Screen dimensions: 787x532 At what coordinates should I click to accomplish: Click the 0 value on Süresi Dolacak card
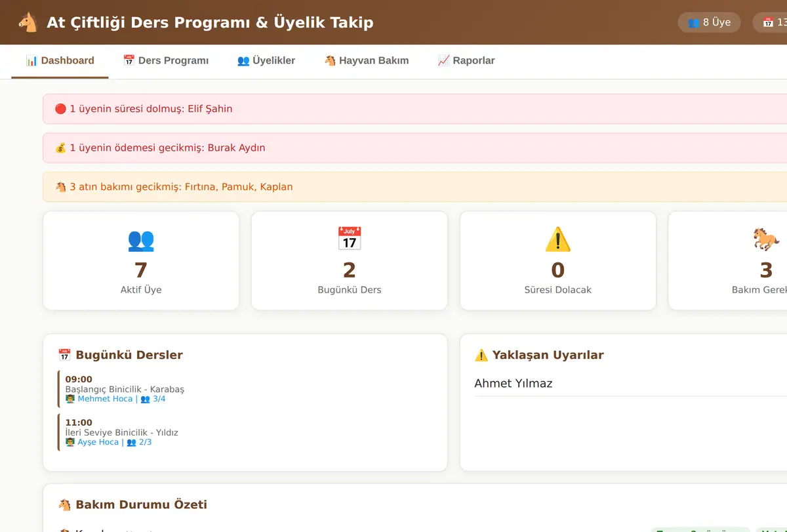click(x=558, y=270)
